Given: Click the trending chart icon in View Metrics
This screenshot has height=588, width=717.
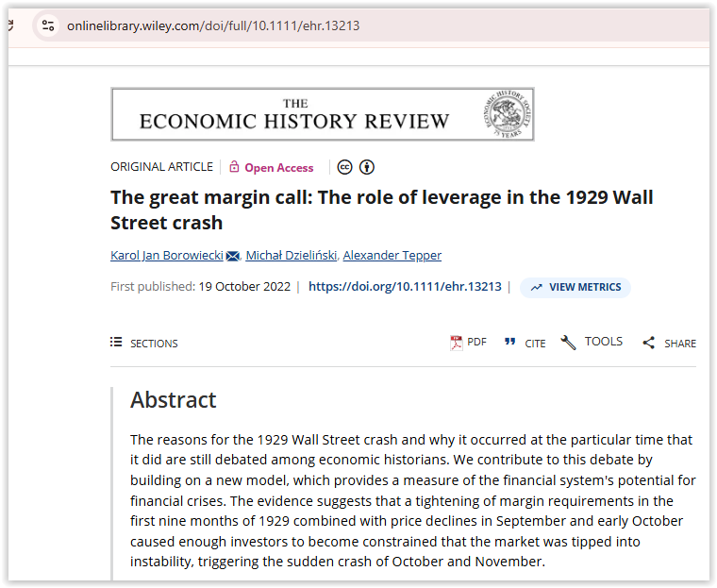Looking at the screenshot, I should [x=537, y=287].
